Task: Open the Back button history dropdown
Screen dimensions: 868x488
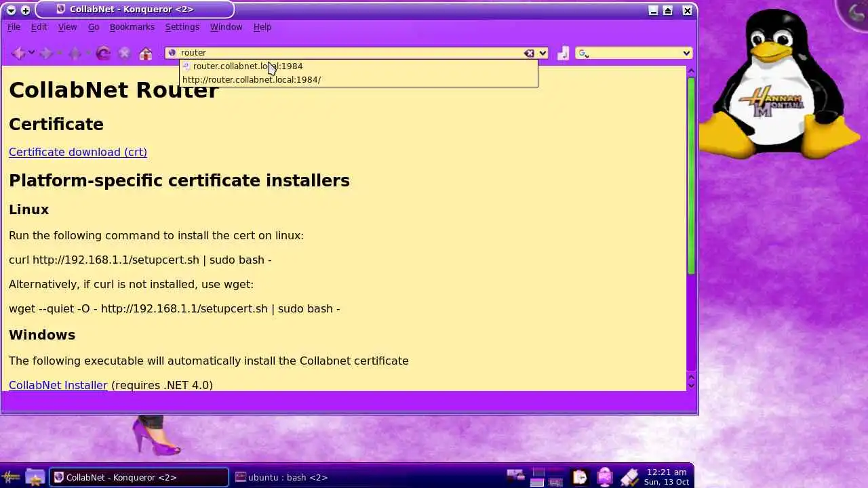Action: pos(31,53)
